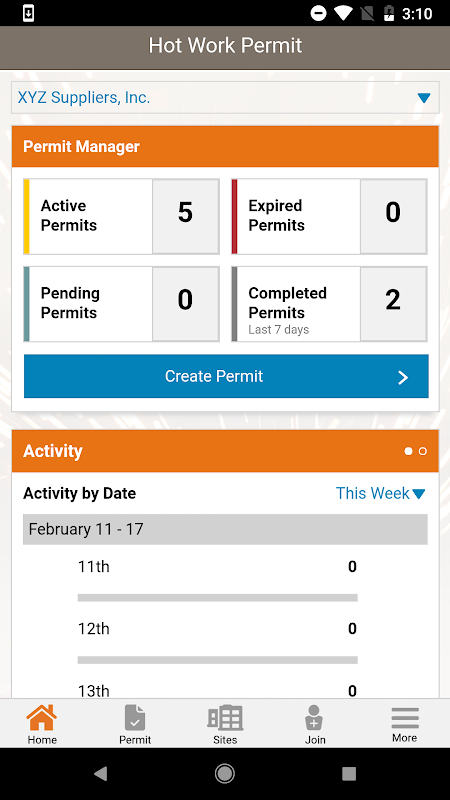The width and height of the screenshot is (450, 800).
Task: Open Completed Permits last 7 days tile
Action: (x=329, y=304)
